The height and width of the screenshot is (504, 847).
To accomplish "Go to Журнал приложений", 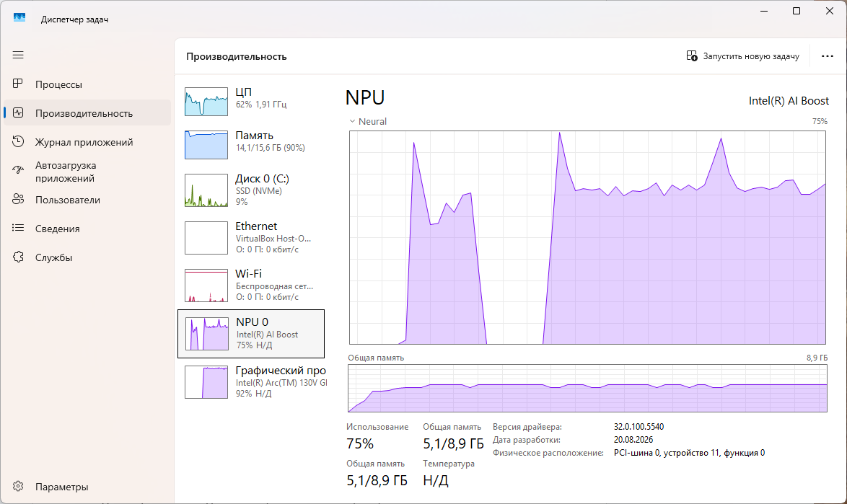I will 87,142.
